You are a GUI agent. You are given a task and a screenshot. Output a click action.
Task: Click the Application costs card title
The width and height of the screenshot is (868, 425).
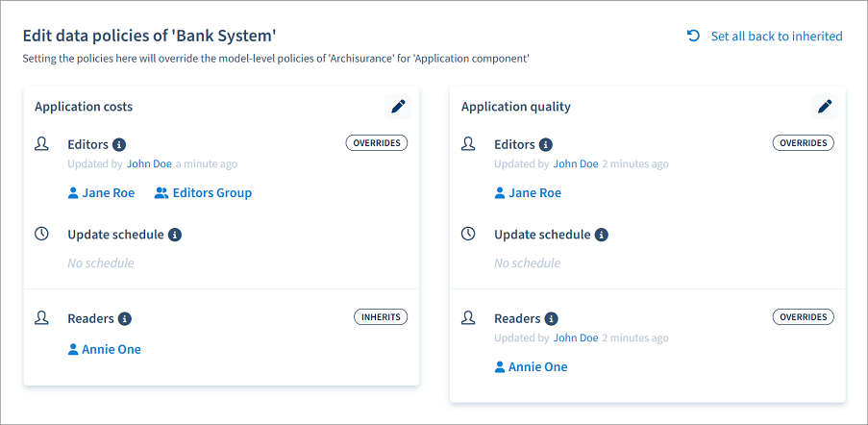(x=84, y=107)
